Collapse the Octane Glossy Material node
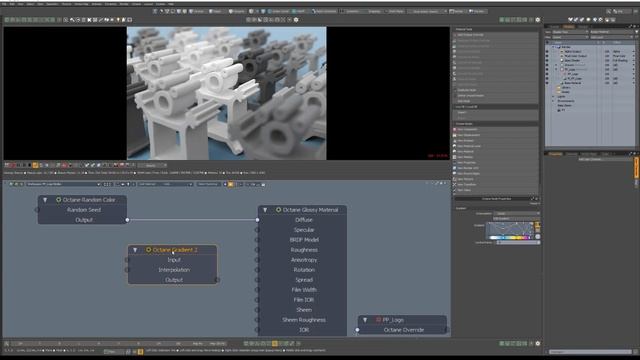Image resolution: width=640 pixels, height=360 pixels. (265, 210)
